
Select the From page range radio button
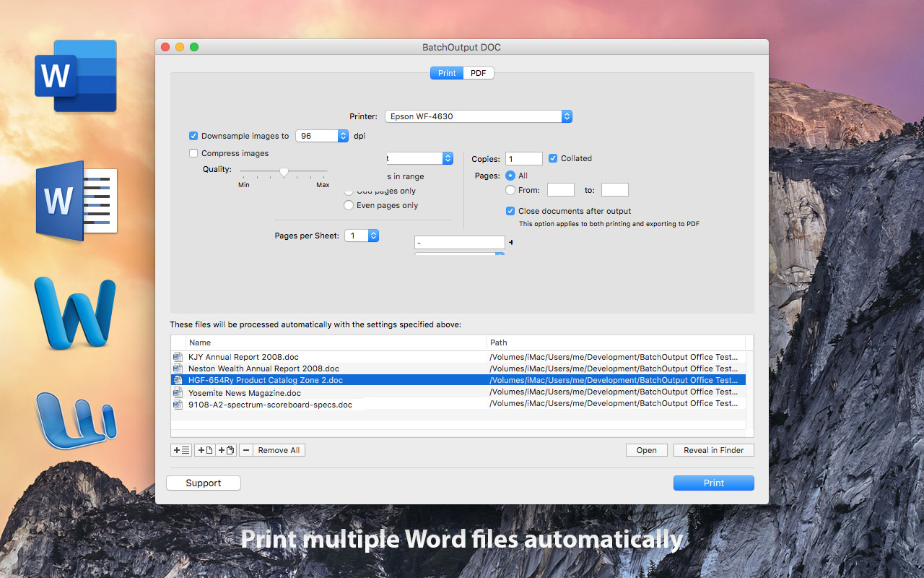510,190
